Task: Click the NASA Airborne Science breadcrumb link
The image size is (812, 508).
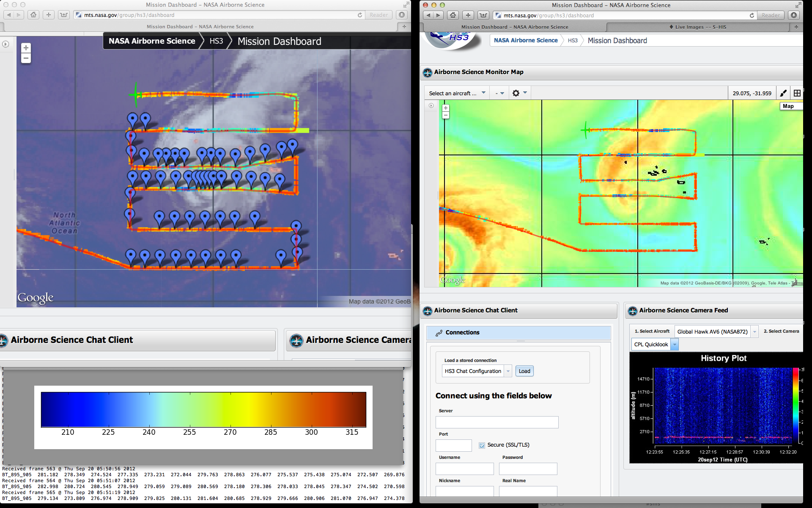Action: pos(526,41)
